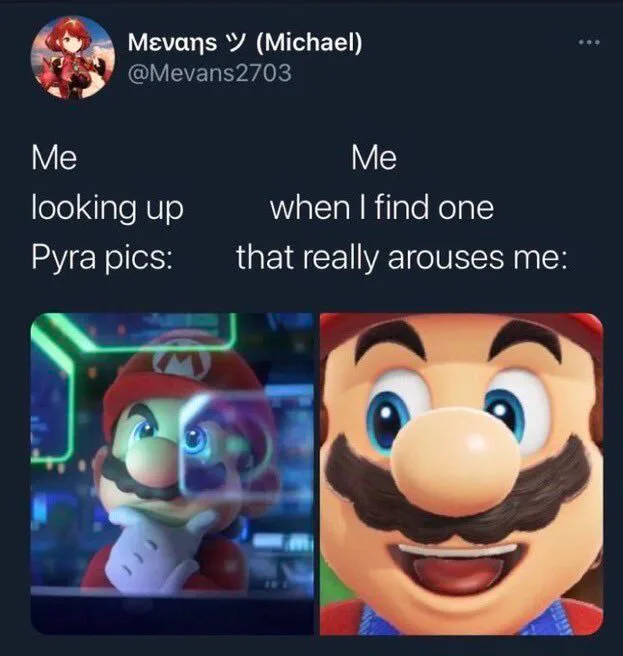The height and width of the screenshot is (656, 623).
Task: Click the ツ symbol in the display name
Action: tap(236, 42)
